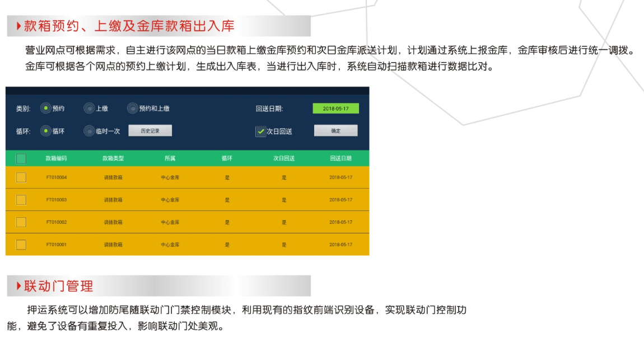Click red arrow beside 联动门管理 heading
The image size is (644, 338).
point(19,286)
